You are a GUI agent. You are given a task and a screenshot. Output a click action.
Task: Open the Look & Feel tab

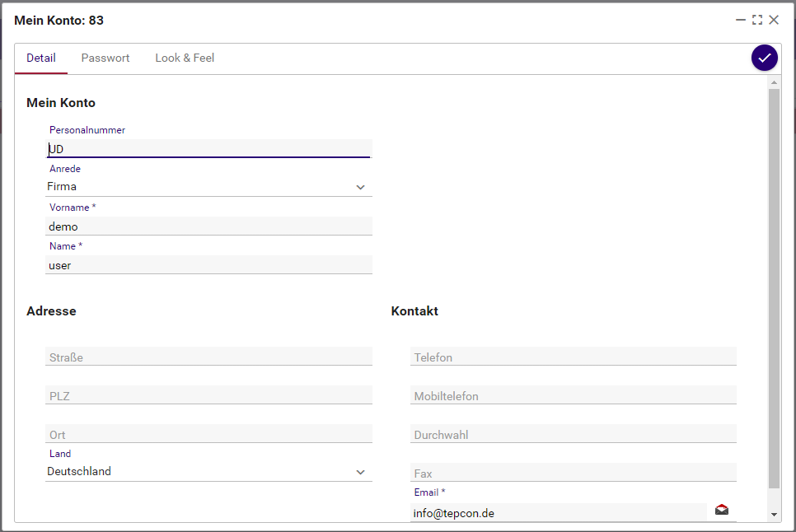tap(185, 58)
